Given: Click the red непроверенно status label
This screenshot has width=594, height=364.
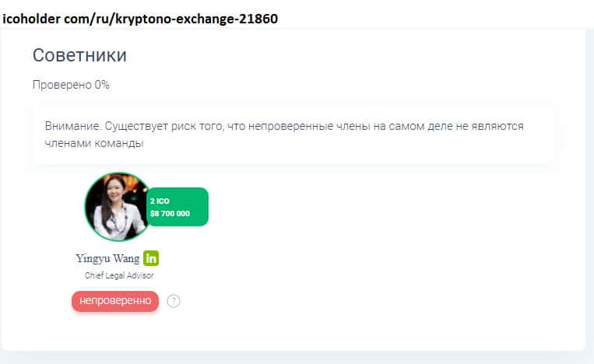Looking at the screenshot, I should click(115, 301).
